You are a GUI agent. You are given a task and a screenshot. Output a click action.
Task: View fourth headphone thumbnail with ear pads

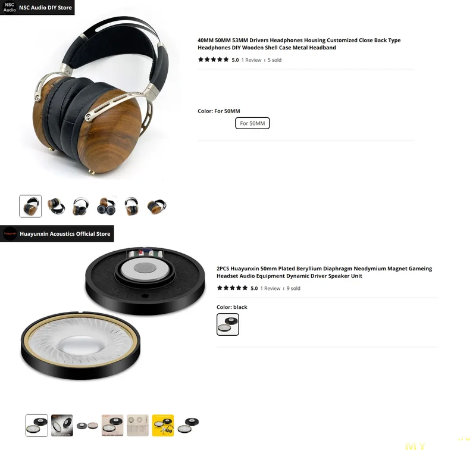coord(107,207)
